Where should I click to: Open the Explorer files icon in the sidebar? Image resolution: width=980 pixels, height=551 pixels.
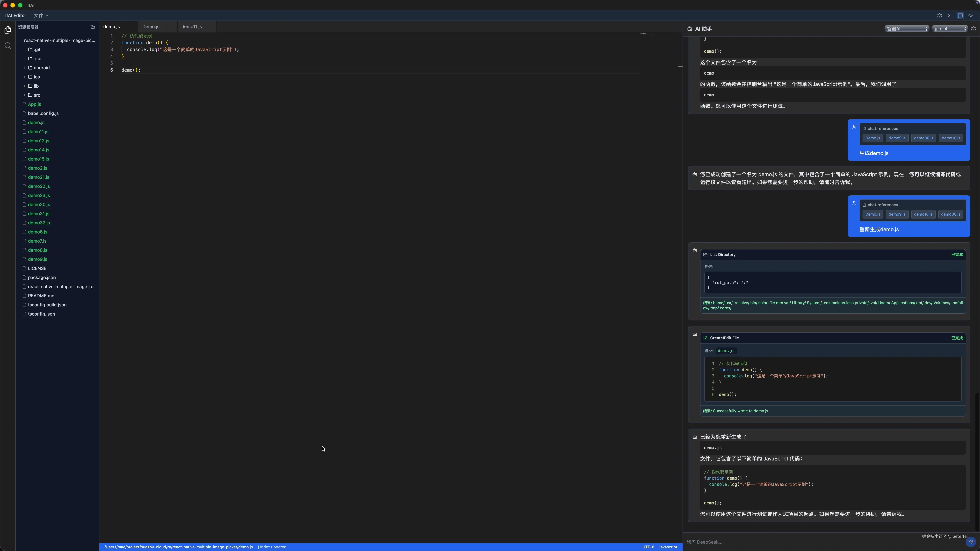pyautogui.click(x=8, y=30)
